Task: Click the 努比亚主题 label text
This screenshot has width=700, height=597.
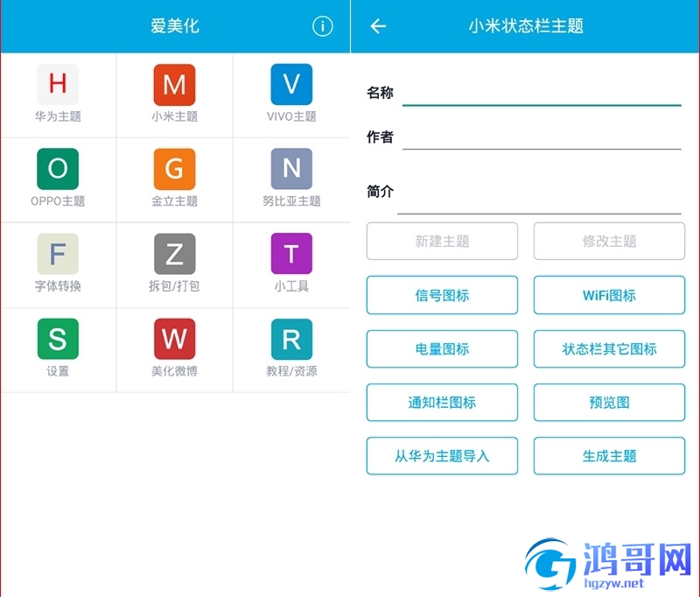Action: coord(291,201)
